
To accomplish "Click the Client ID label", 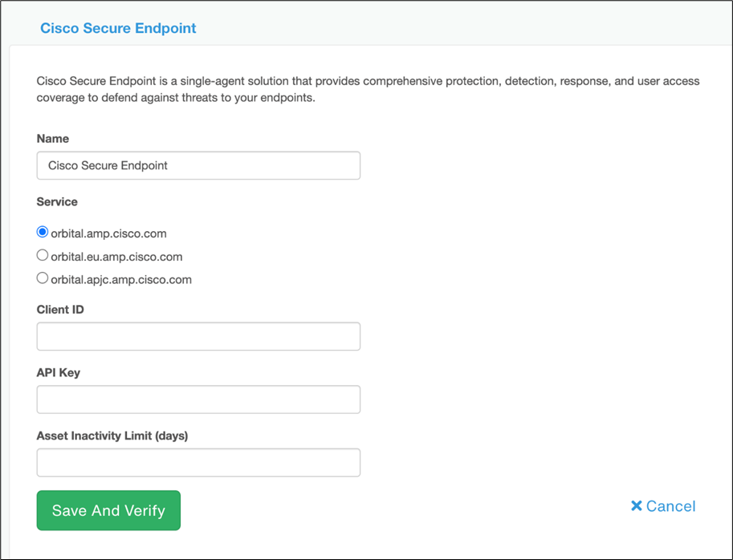I will coord(59,309).
